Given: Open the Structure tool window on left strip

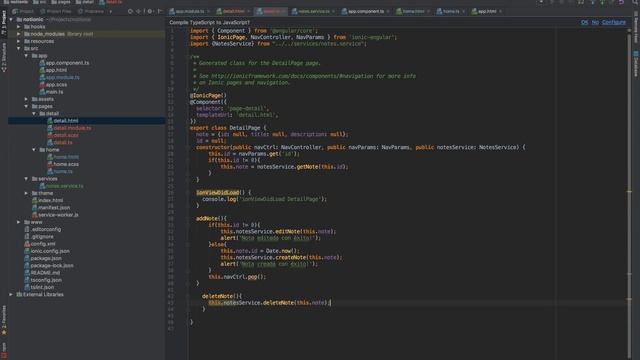Looking at the screenshot, I should tap(4, 57).
